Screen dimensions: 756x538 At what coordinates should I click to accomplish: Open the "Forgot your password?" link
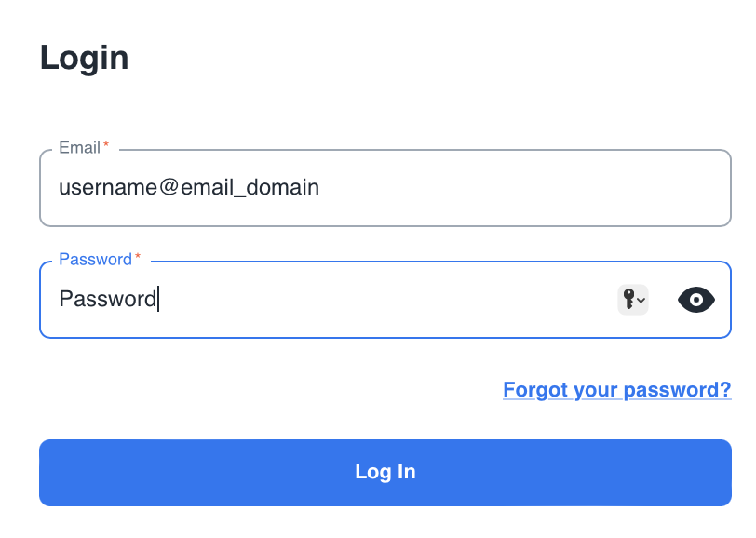point(616,389)
